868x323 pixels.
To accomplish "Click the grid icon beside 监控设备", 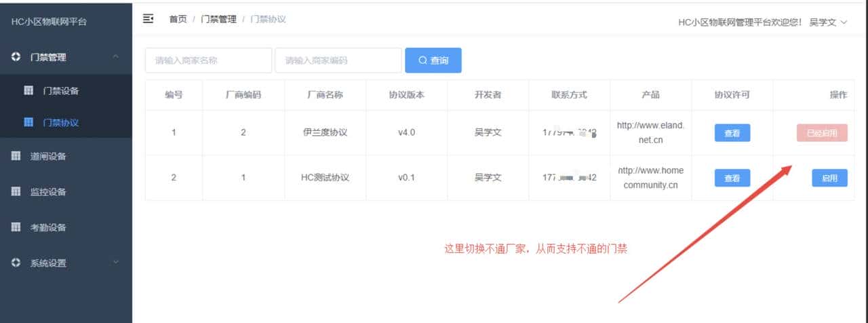I will 16,191.
